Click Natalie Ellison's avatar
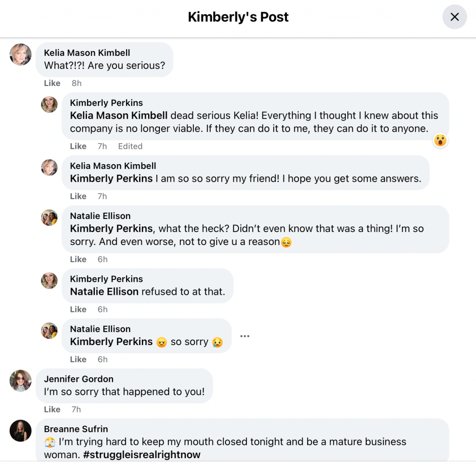Screen dimensions: 476x465 [49, 218]
